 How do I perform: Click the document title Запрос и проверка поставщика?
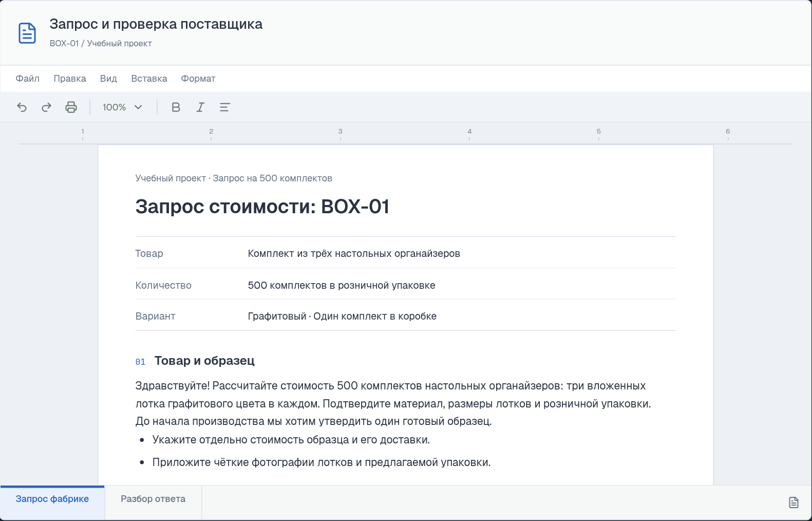coord(156,24)
